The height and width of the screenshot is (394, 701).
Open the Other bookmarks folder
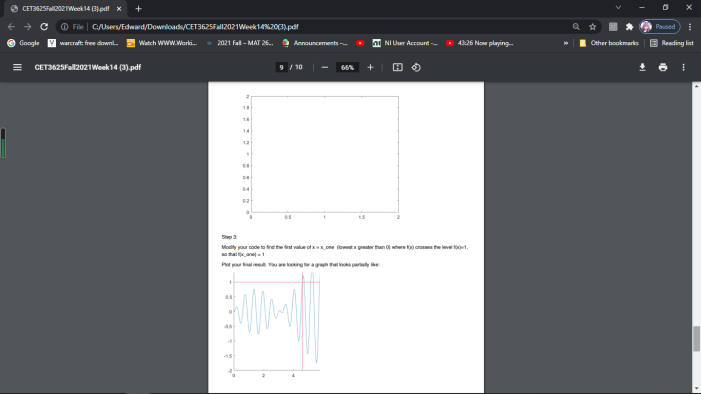point(609,43)
